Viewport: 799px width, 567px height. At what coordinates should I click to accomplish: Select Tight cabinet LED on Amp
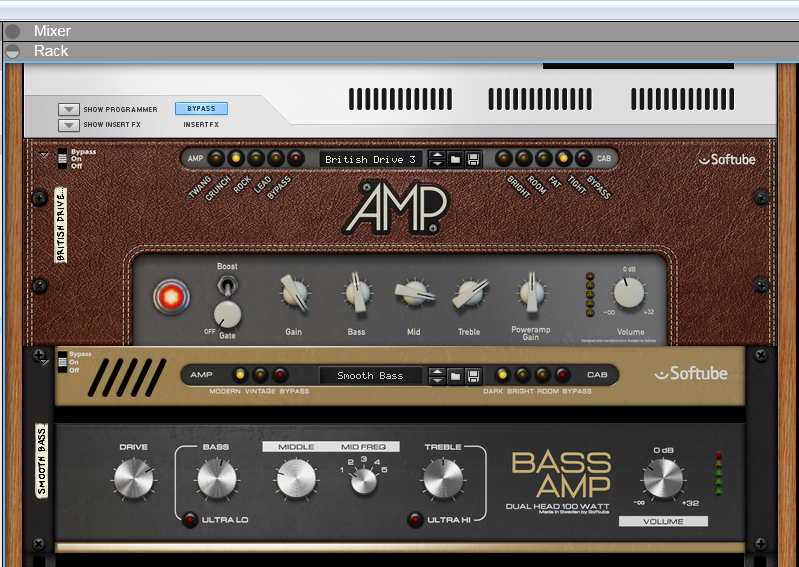[564, 158]
